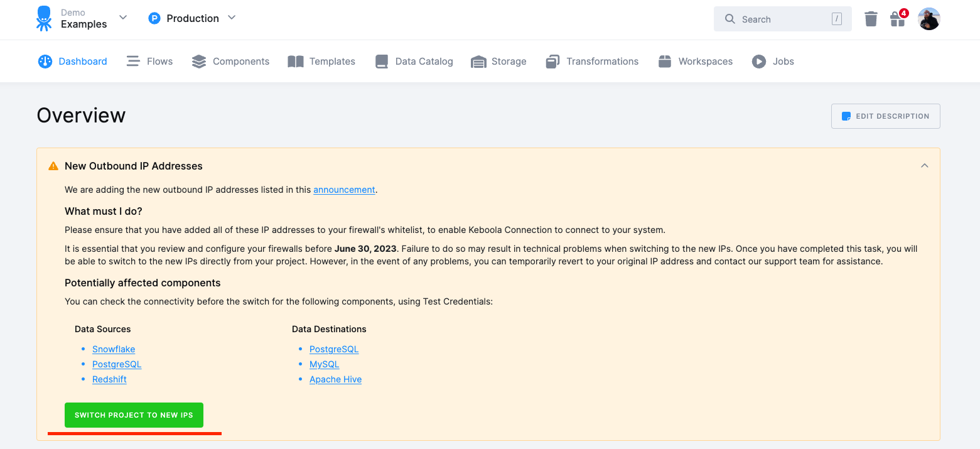Click the slash shortcut key hint in Search
Viewport: 980px width, 449px height.
pyautogui.click(x=837, y=19)
